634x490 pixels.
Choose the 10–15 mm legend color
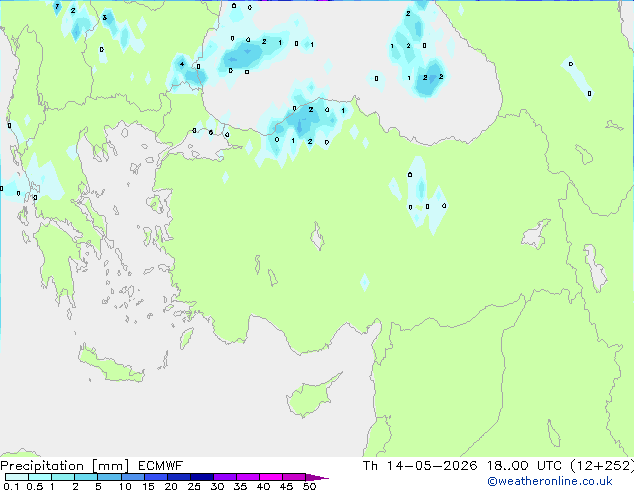tap(133, 477)
